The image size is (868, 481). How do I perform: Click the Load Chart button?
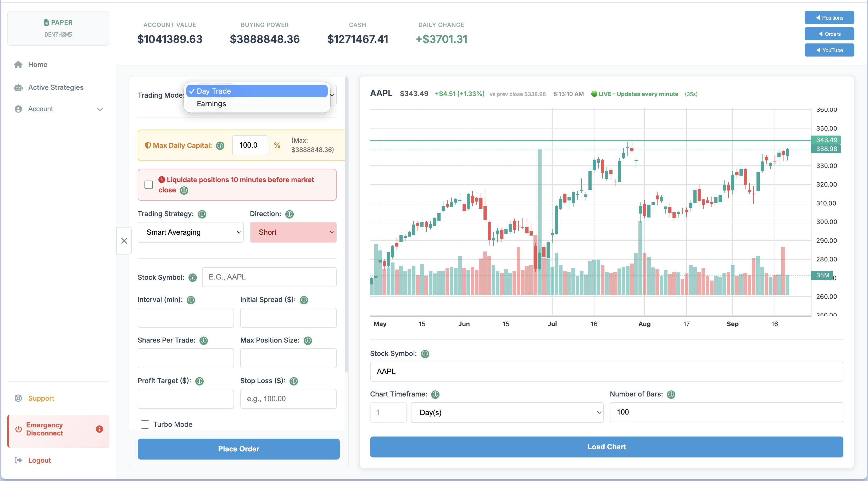[x=607, y=447]
